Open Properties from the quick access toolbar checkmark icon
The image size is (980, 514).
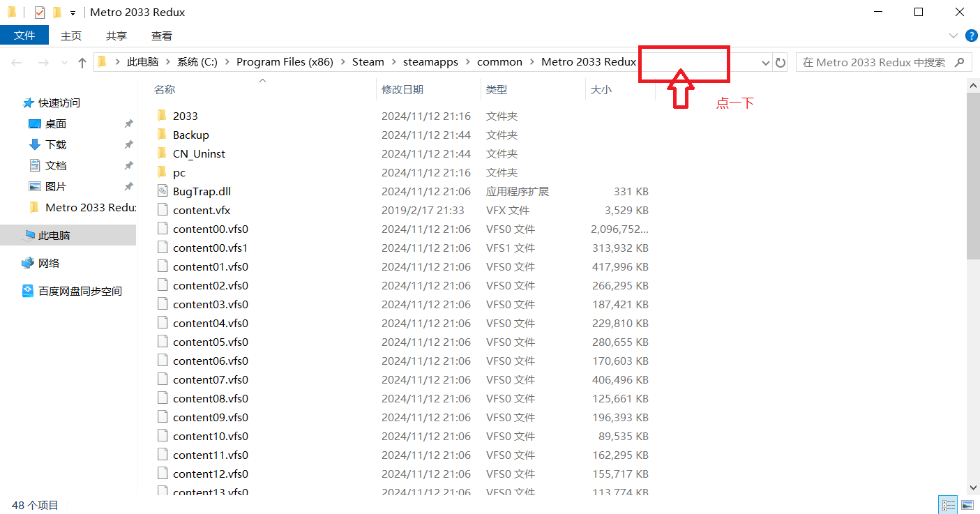coord(40,12)
